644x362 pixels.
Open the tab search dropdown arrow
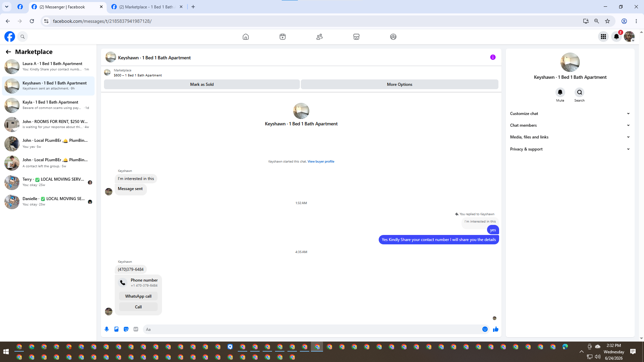pos(7,7)
